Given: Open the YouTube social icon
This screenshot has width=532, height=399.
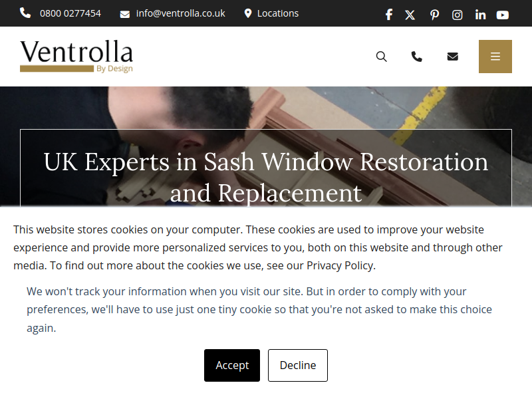Looking at the screenshot, I should 503,15.
